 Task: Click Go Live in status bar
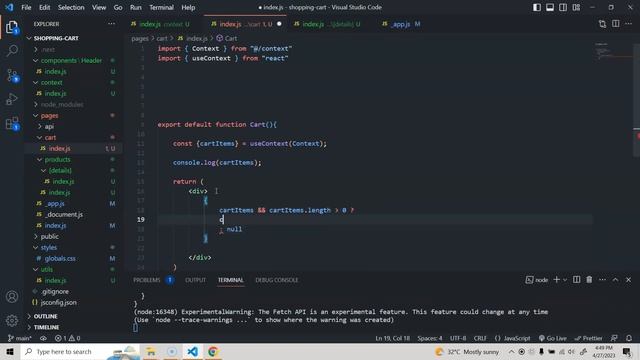(x=552, y=338)
